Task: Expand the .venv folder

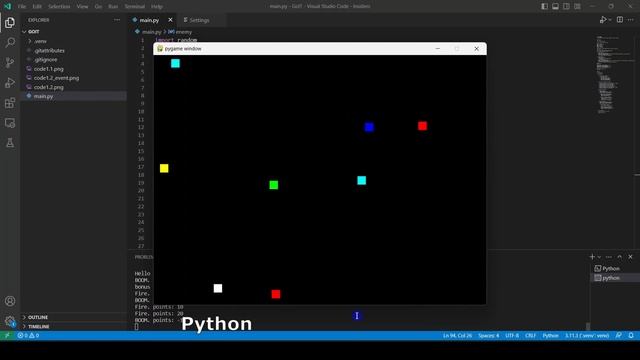Action: (73, 41)
